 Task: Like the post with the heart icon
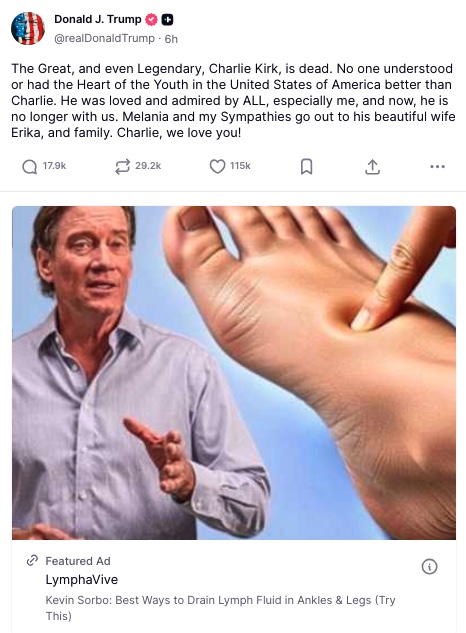point(217,166)
